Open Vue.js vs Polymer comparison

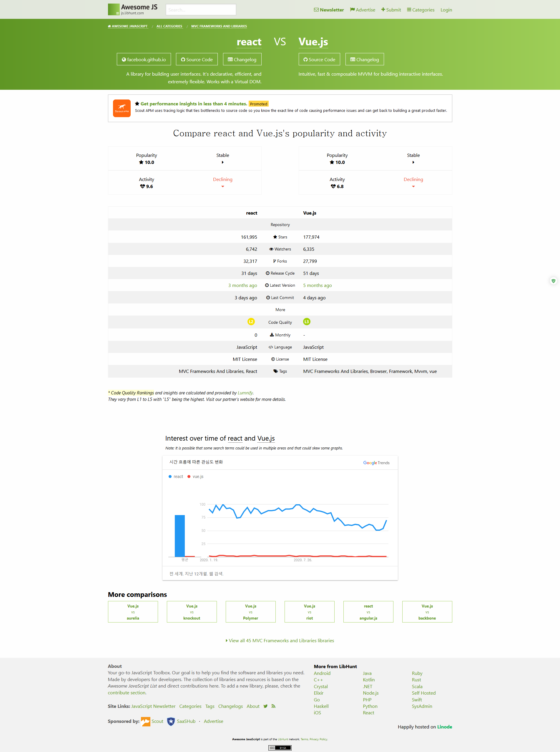[x=250, y=612]
